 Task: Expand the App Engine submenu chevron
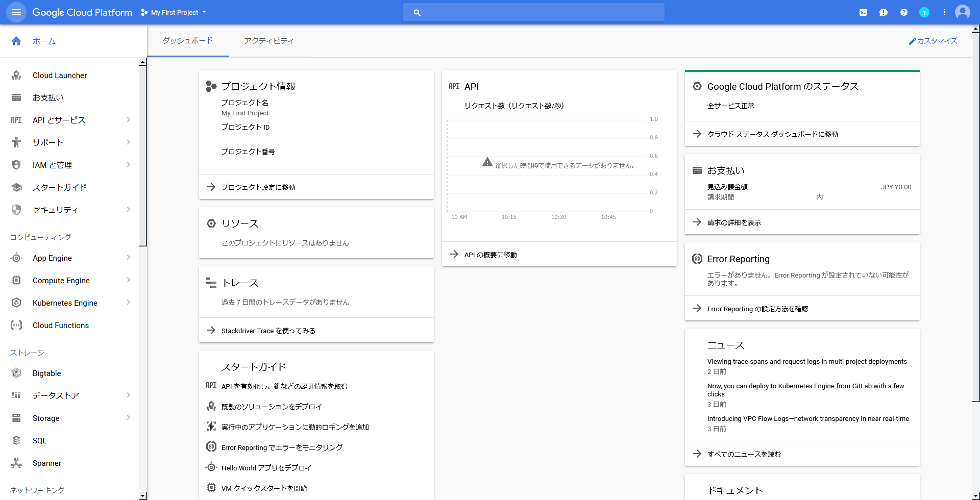tap(129, 257)
